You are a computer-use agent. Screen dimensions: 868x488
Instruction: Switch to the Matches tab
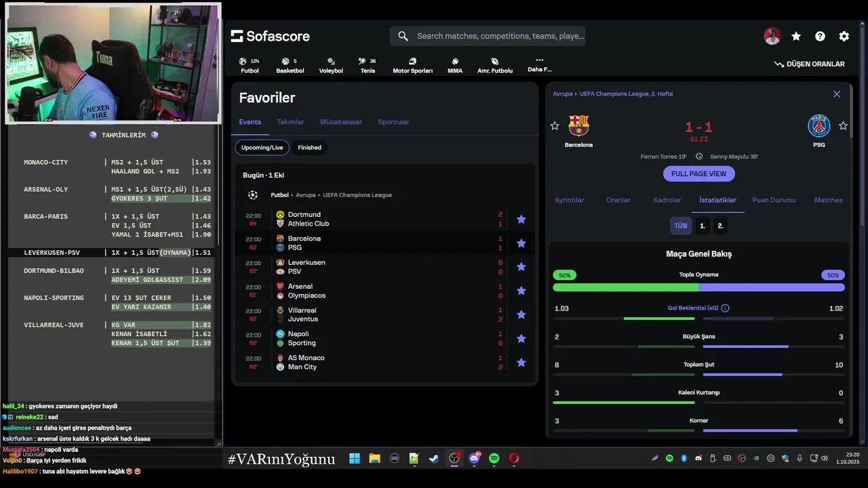click(829, 200)
